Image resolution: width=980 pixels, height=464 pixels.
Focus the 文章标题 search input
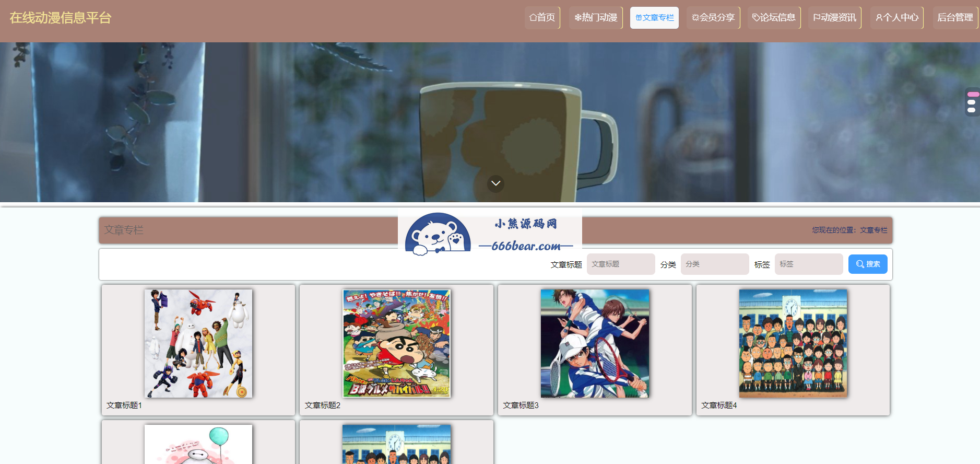pos(621,264)
